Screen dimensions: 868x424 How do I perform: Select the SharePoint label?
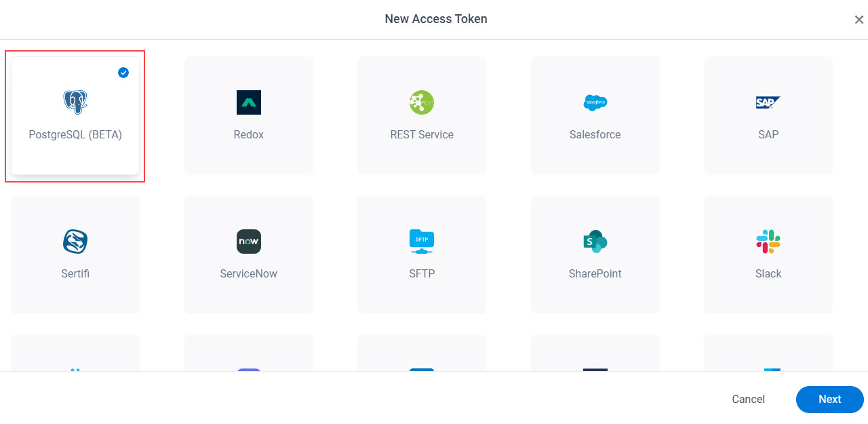click(x=595, y=273)
